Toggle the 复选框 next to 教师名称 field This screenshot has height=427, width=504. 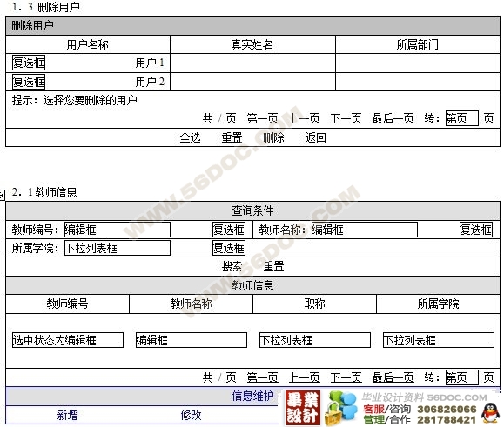coord(476,230)
